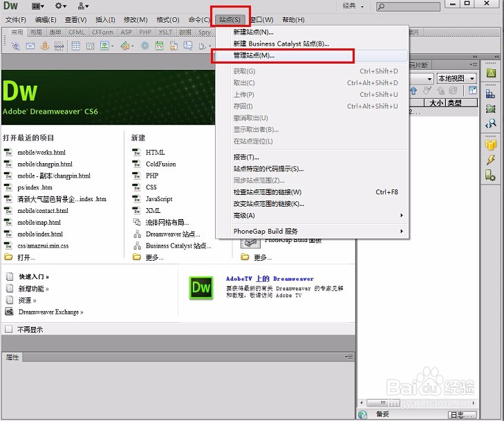Open the Images icon dropdown arrow
The width and height of the screenshot is (504, 421).
[x=113, y=46]
